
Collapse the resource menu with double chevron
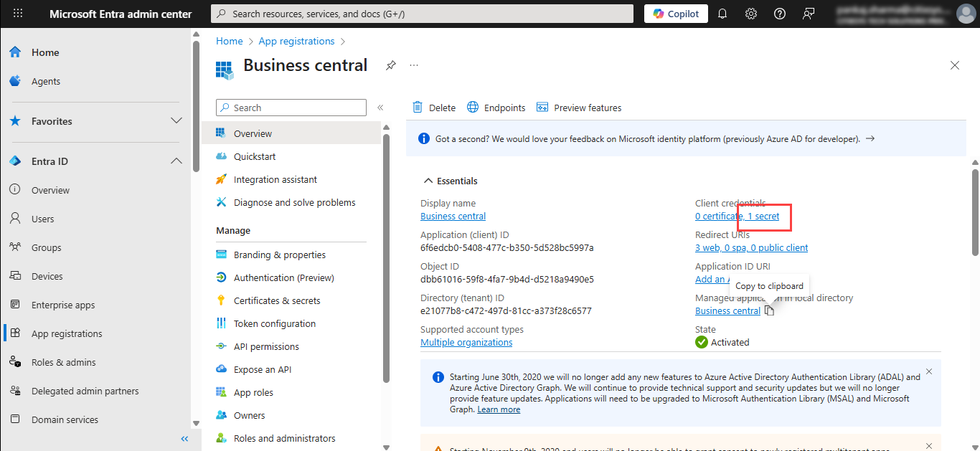[x=380, y=108]
